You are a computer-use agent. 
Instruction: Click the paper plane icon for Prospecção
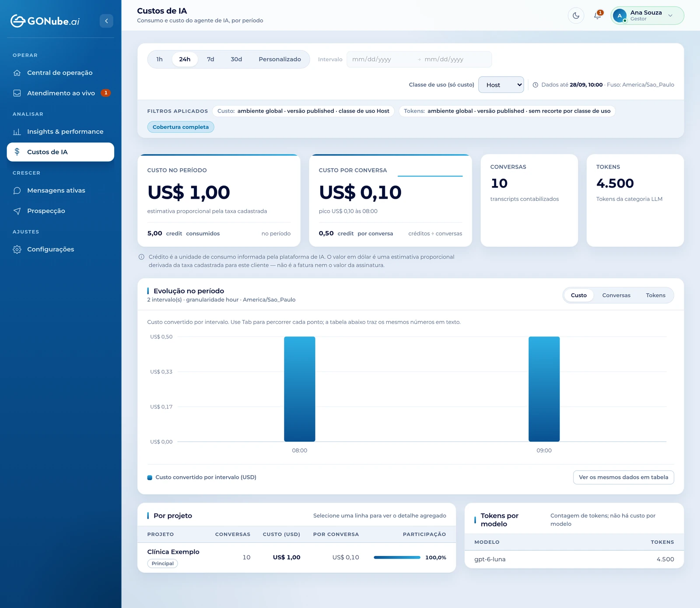point(17,211)
